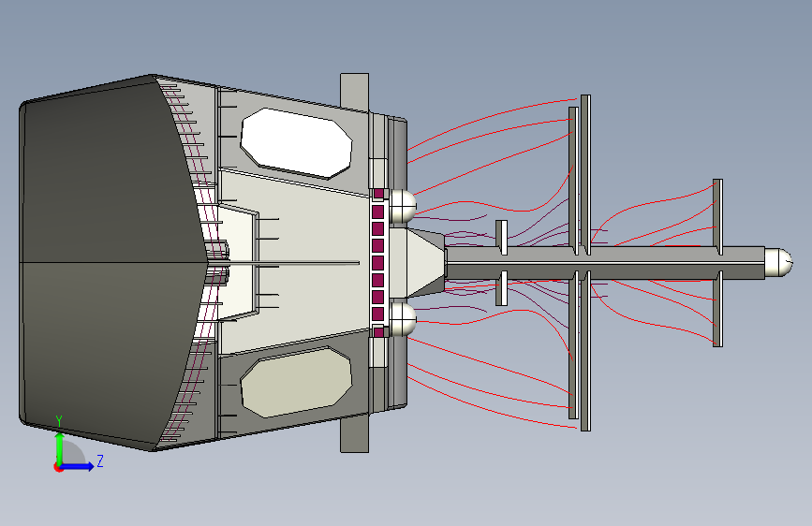This screenshot has width=812, height=526.
Task: Select the top rectangular flange tab of the housing
Action: point(354,92)
